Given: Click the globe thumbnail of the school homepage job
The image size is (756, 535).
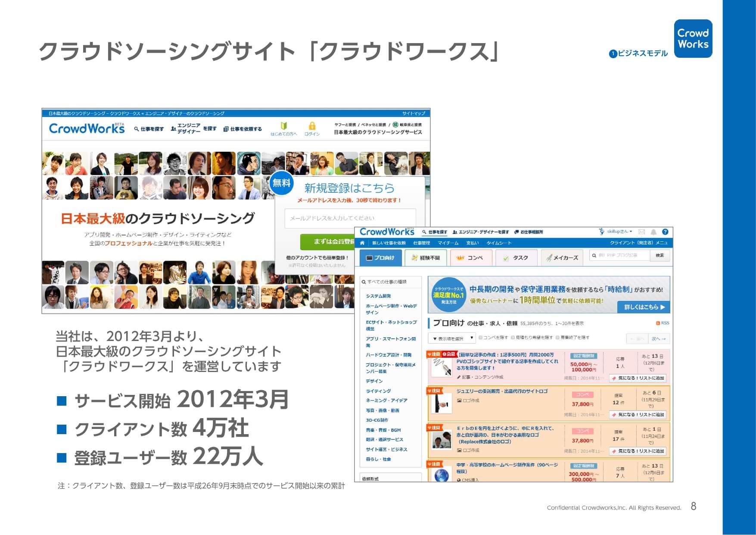Looking at the screenshot, I should point(441,475).
